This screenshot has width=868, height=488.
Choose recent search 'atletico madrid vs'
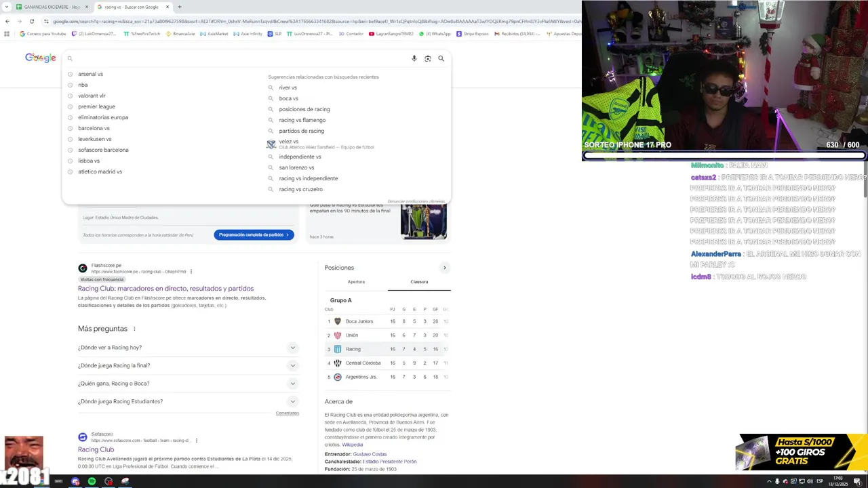100,171
